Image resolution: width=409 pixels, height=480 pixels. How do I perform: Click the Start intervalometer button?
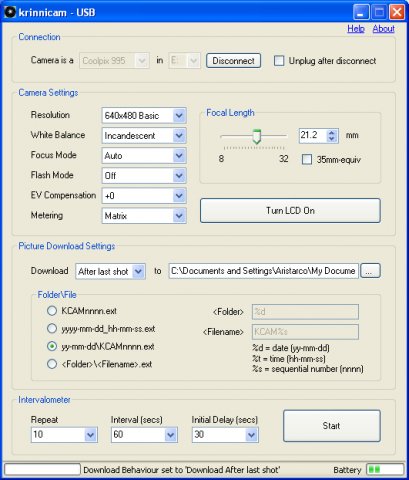click(332, 426)
